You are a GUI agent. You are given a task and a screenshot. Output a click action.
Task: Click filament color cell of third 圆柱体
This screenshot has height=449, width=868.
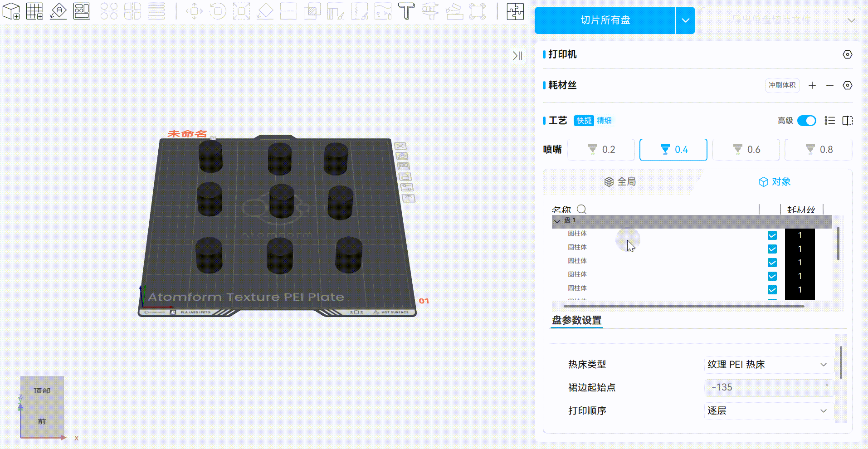coord(800,263)
